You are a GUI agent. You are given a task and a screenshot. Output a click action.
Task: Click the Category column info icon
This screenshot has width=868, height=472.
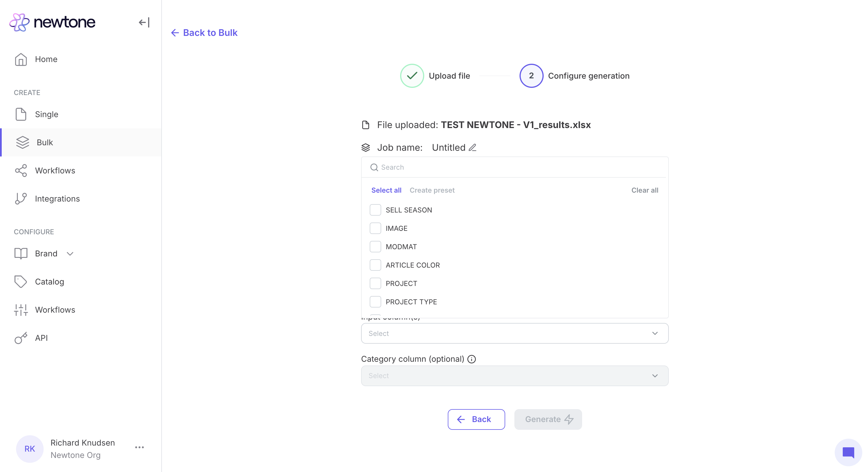[x=472, y=359]
